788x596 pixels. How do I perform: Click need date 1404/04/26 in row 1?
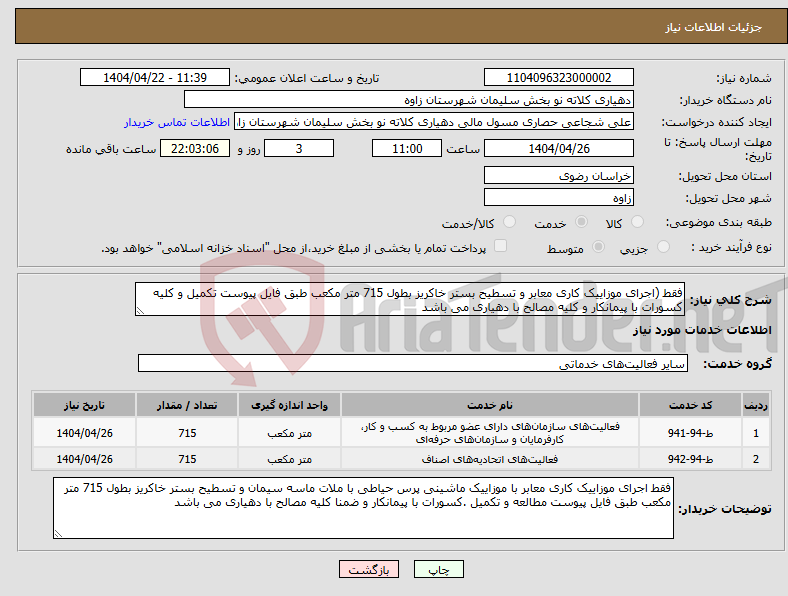click(84, 433)
